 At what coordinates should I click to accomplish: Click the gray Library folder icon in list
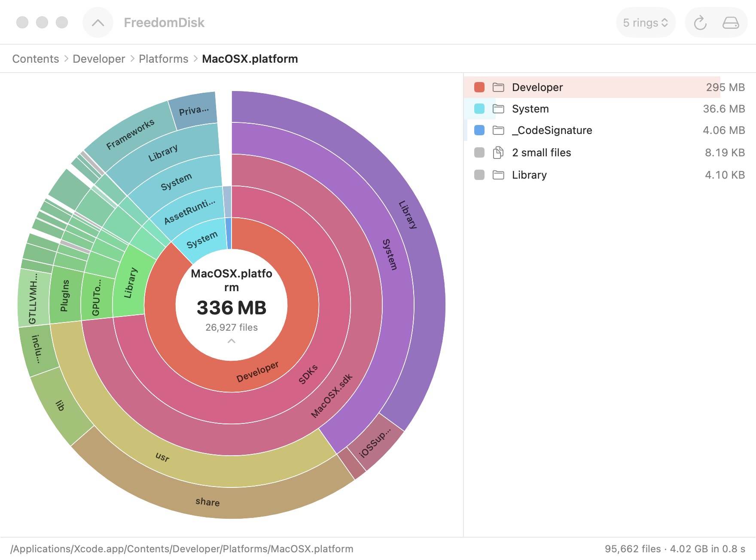(x=498, y=175)
